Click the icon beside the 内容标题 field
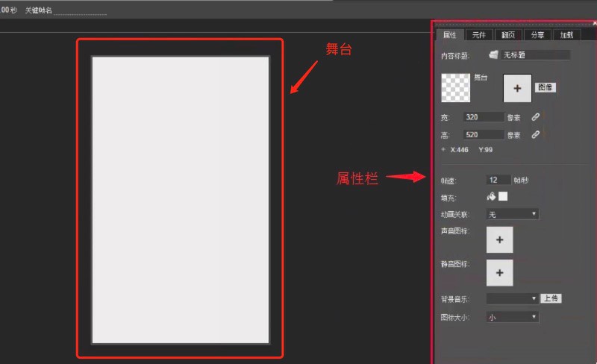 tap(493, 54)
